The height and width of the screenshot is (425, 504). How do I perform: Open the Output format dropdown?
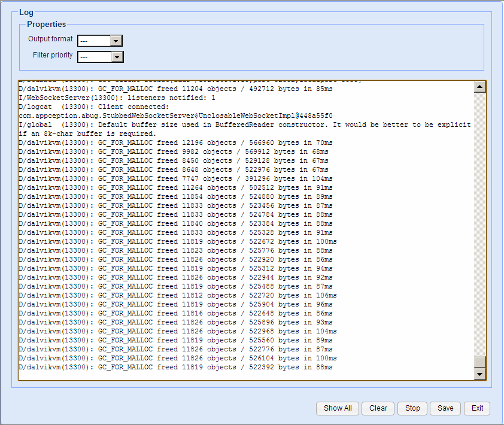click(100, 41)
